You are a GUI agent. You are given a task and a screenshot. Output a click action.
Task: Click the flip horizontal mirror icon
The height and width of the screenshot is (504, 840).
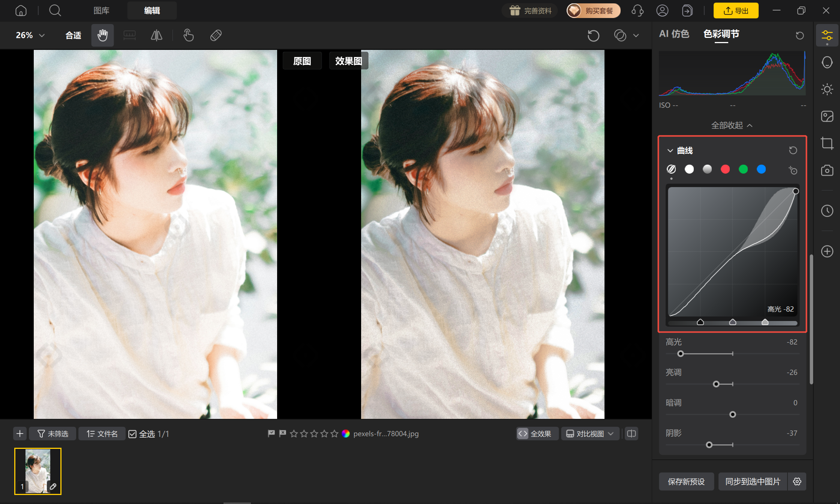click(x=156, y=35)
